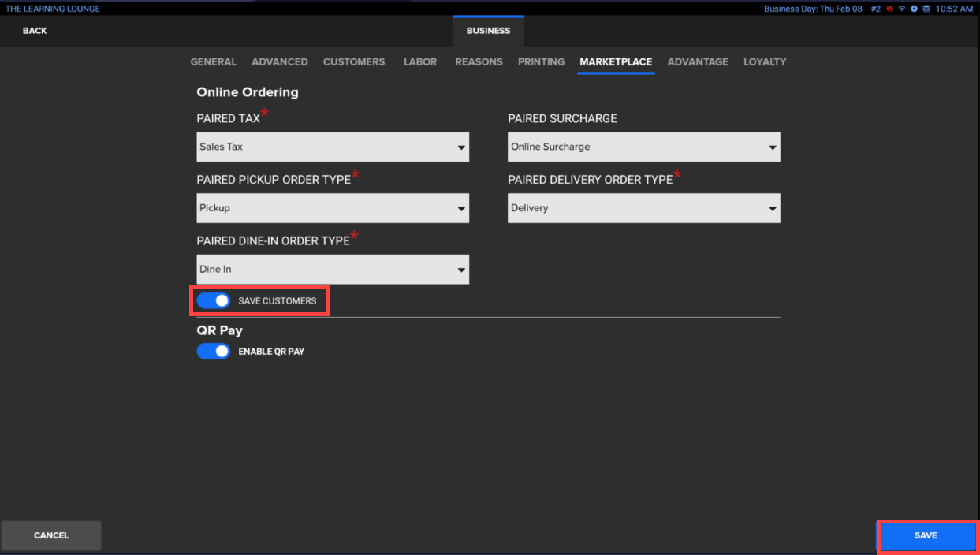Screen dimensions: 980x555
Task: Go to the Printing tab
Action: (541, 61)
